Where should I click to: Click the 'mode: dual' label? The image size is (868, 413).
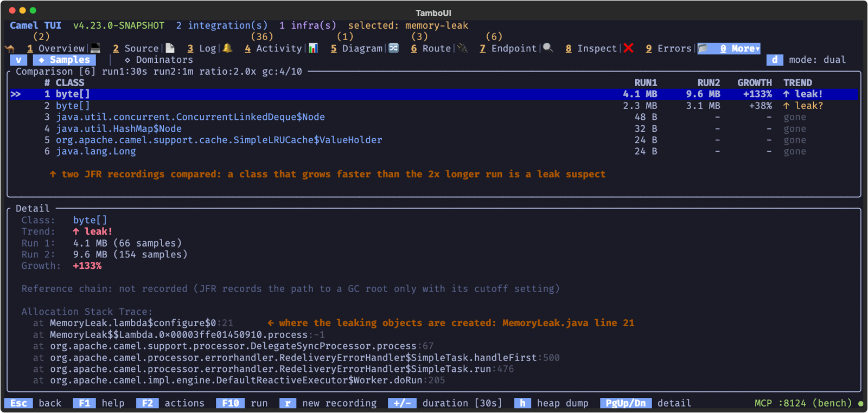pos(817,60)
